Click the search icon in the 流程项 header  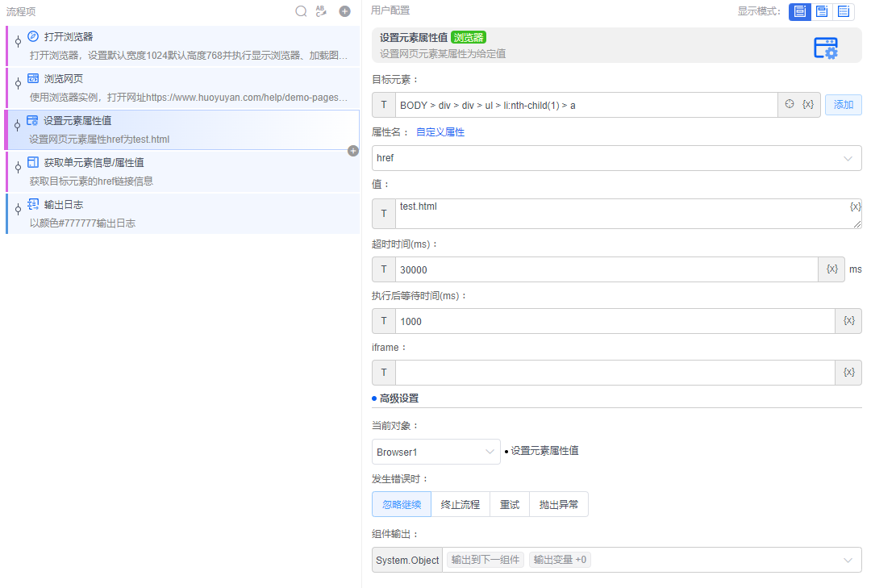pos(301,11)
